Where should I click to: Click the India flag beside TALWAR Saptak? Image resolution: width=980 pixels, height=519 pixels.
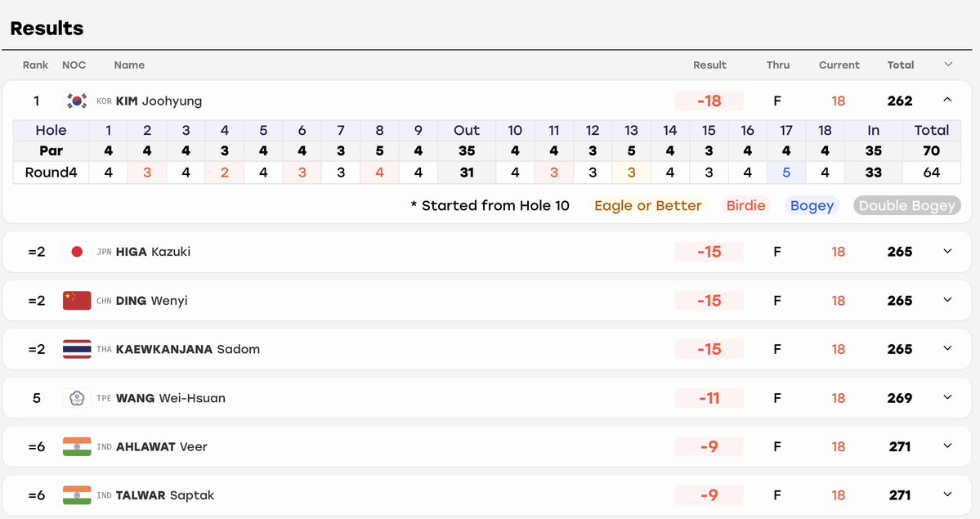(x=77, y=495)
